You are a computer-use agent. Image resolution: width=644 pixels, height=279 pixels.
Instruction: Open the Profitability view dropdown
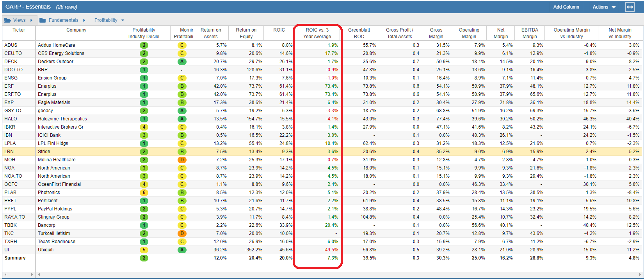pyautogui.click(x=109, y=20)
